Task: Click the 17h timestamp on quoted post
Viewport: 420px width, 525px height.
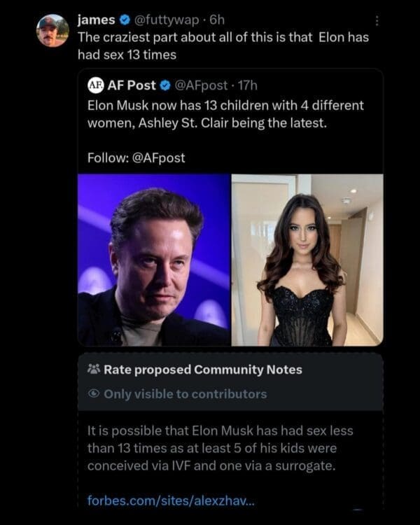Action: 249,85
